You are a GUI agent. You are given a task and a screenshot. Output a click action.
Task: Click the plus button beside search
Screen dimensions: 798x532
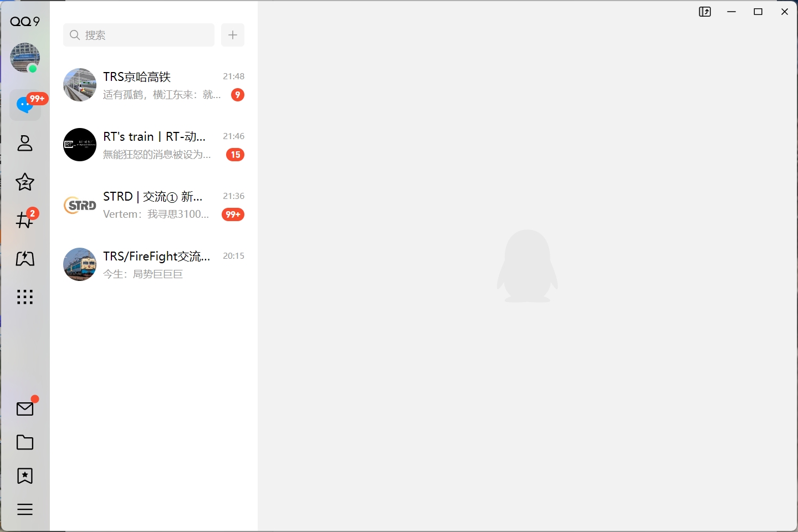[x=233, y=35]
